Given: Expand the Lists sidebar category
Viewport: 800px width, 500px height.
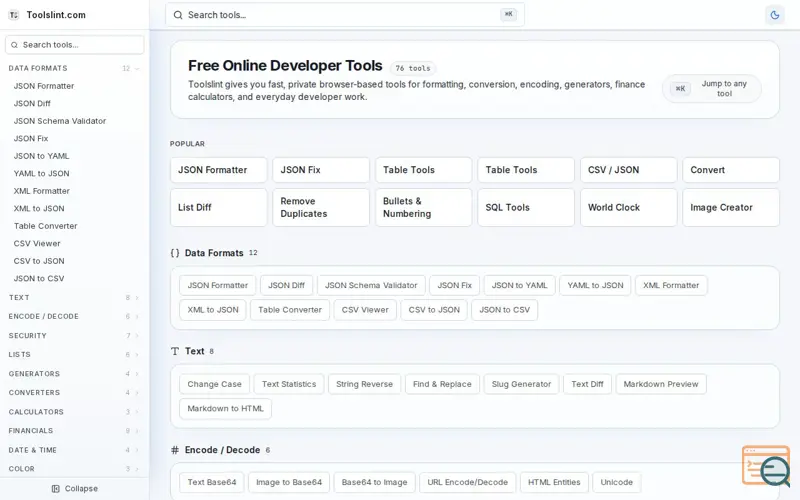Looking at the screenshot, I should pyautogui.click(x=74, y=355).
